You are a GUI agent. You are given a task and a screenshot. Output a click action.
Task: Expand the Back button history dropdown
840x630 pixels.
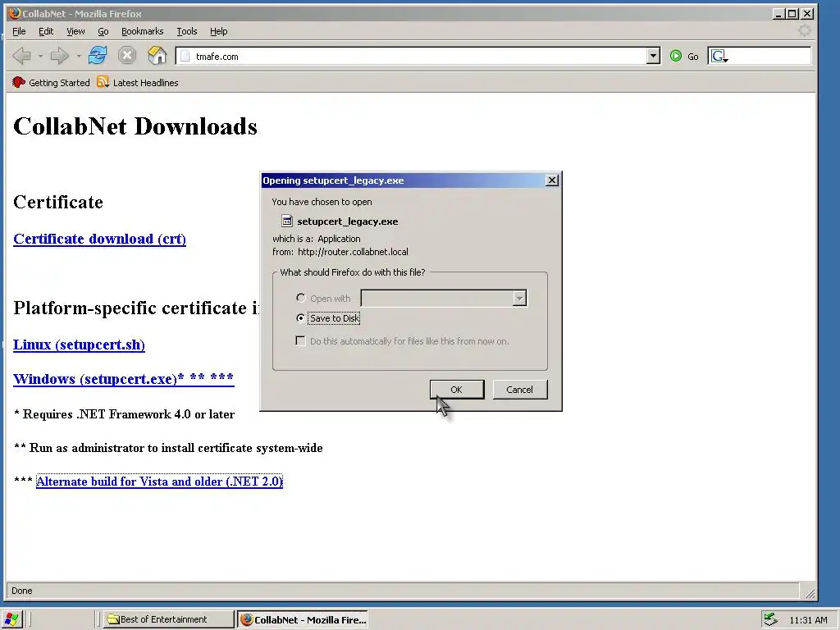[40, 56]
